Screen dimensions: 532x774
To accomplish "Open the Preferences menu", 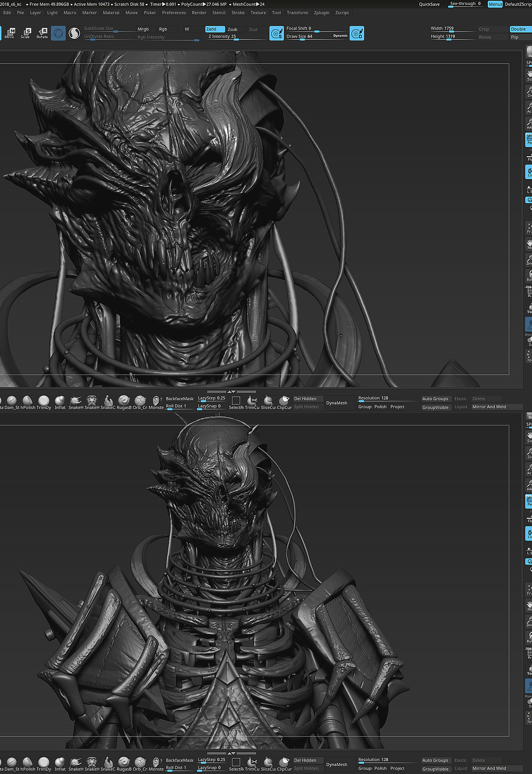I will click(174, 13).
